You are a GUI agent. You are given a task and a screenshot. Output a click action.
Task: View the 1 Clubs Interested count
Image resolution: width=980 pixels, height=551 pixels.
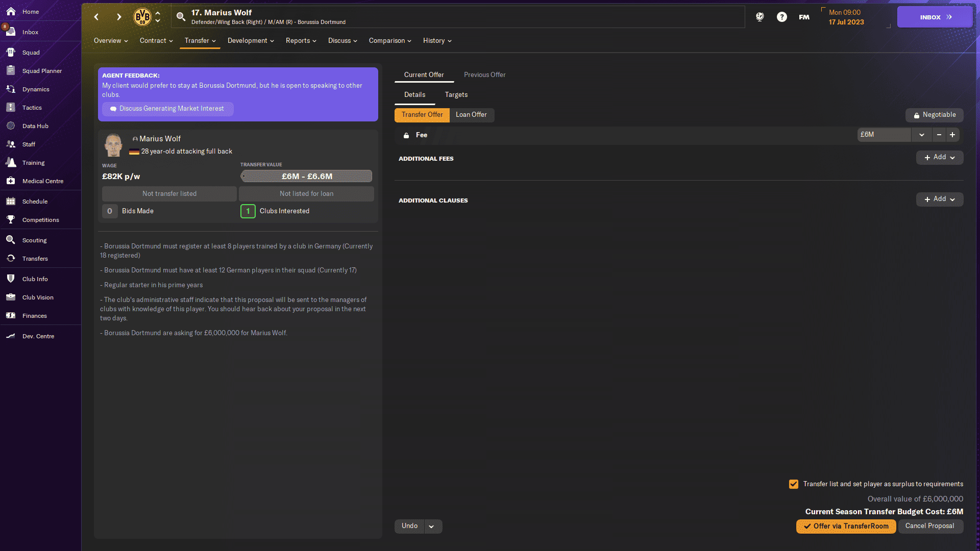click(248, 211)
